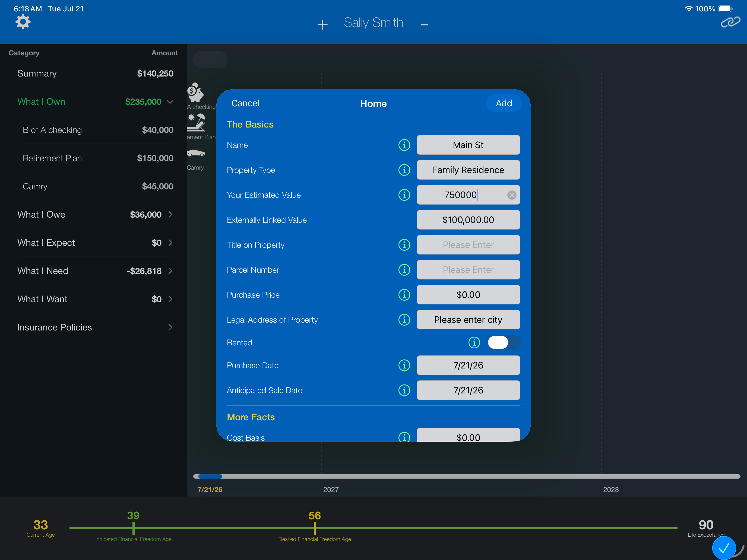Cancel the Home dialog
The height and width of the screenshot is (560, 747).
click(245, 103)
